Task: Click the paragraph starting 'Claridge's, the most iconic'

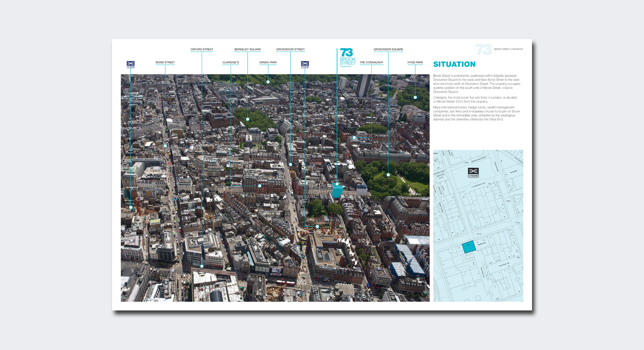Action: point(475,99)
